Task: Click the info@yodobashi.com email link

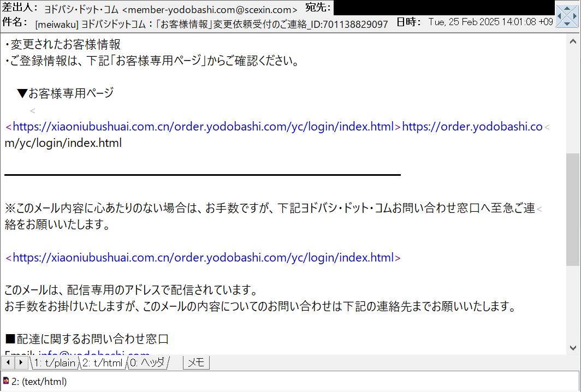Action: 94,353
